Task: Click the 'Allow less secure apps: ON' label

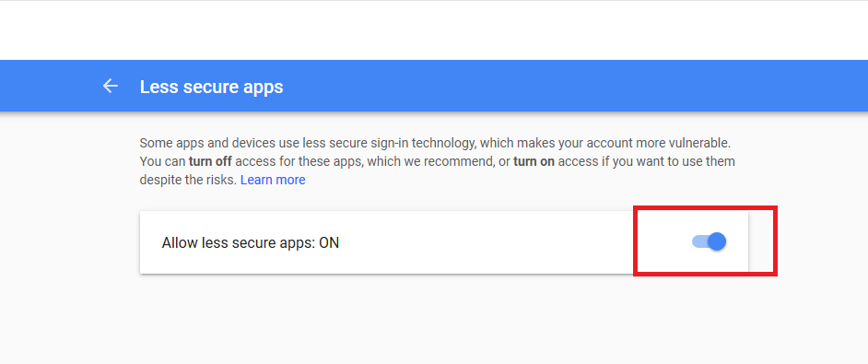Action: [251, 242]
